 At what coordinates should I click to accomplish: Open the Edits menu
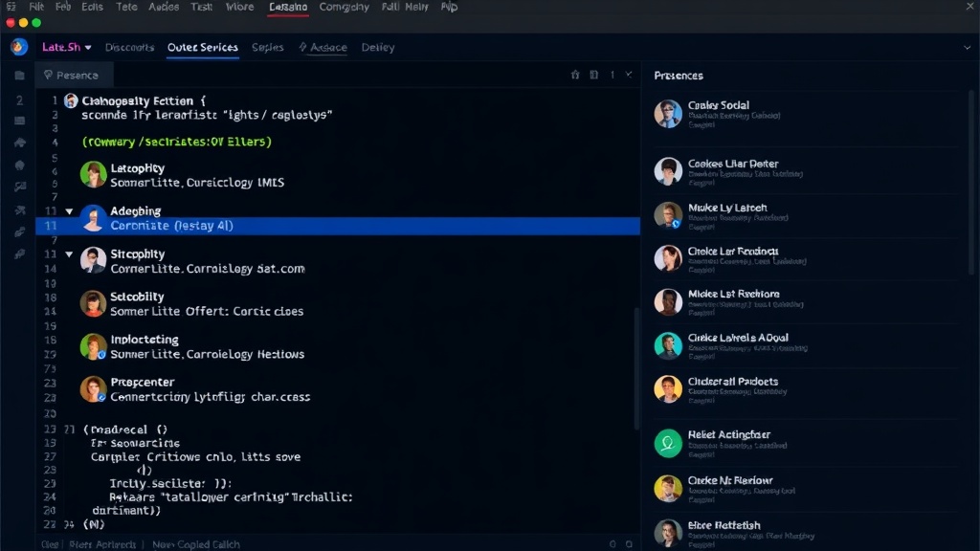(x=92, y=7)
